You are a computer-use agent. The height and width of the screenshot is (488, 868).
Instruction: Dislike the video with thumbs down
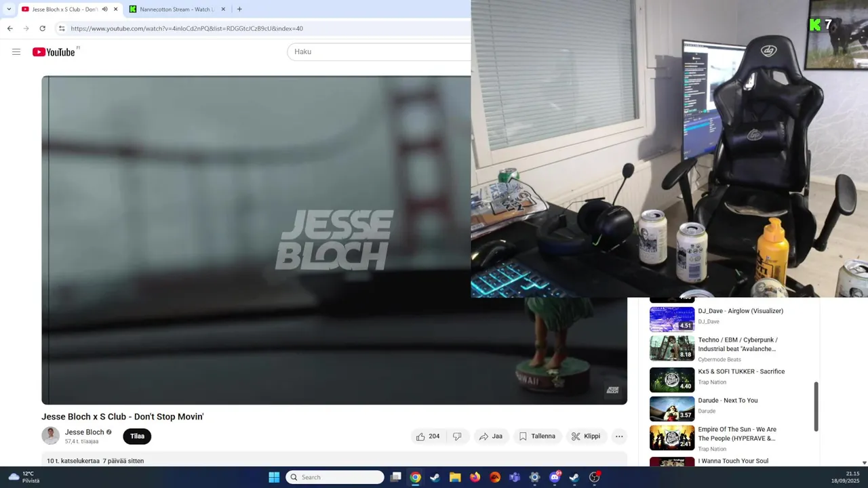coord(457,436)
